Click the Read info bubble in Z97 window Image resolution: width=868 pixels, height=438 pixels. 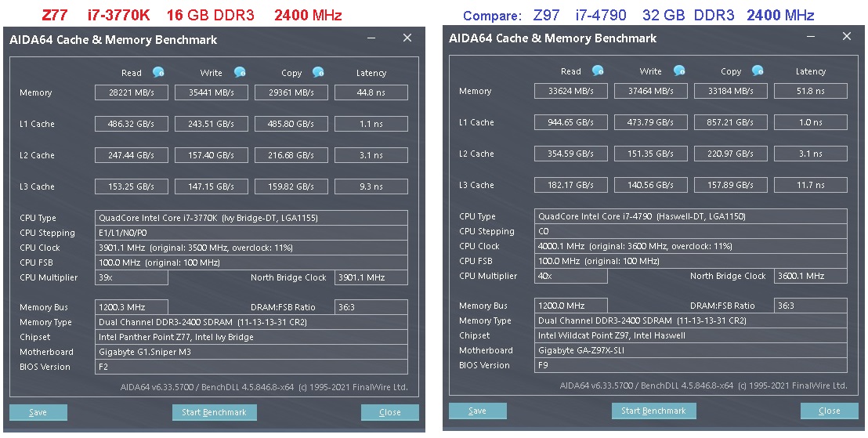pos(598,71)
